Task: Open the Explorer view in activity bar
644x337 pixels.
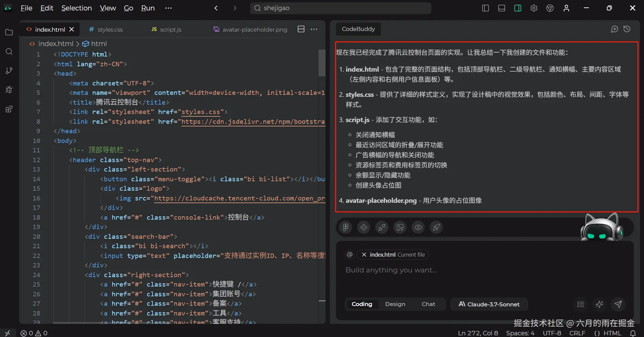Action: point(9,32)
